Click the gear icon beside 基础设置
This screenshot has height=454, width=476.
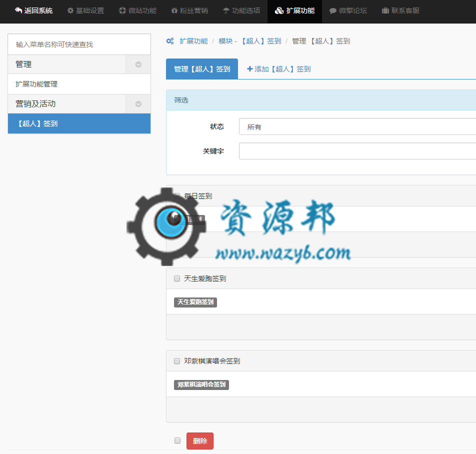click(x=70, y=10)
